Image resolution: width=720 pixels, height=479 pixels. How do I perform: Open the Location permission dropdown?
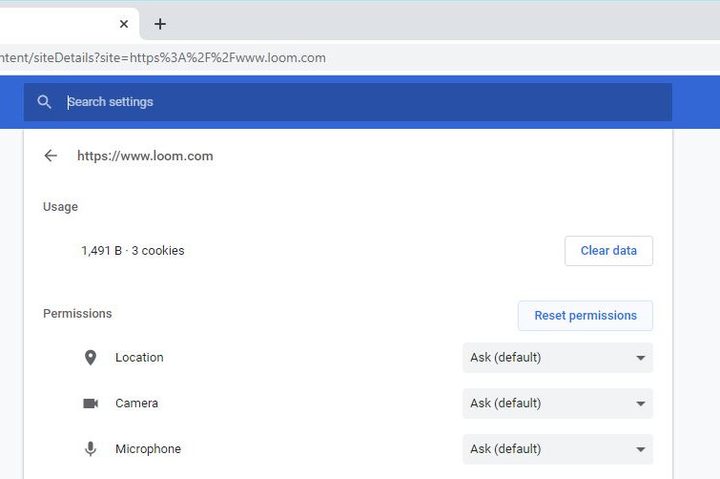click(x=557, y=358)
